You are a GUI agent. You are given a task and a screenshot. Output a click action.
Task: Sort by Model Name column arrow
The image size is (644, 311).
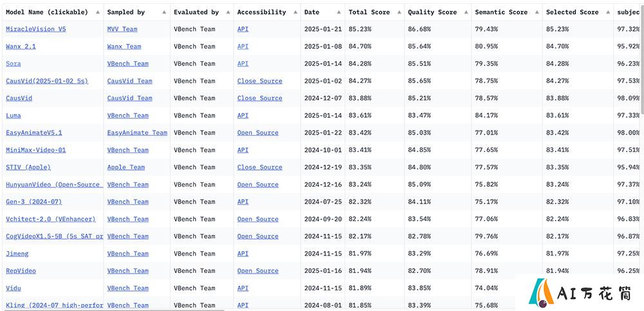(97, 12)
